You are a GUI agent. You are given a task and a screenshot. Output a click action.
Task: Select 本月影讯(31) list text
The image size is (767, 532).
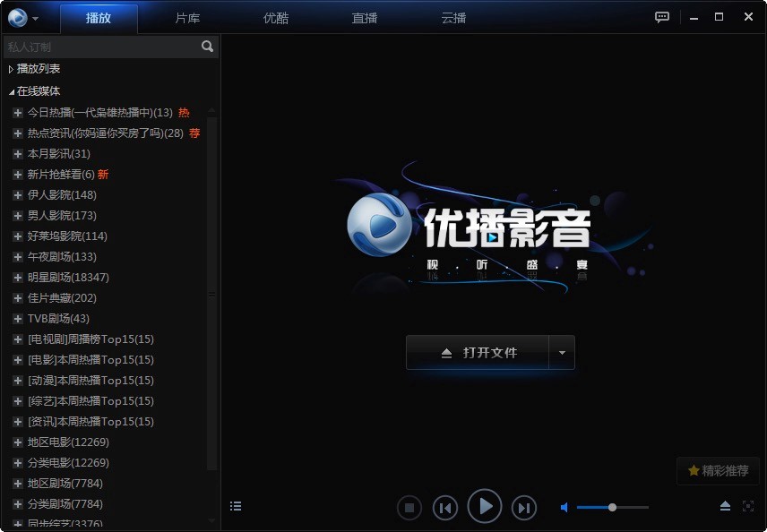click(x=59, y=154)
